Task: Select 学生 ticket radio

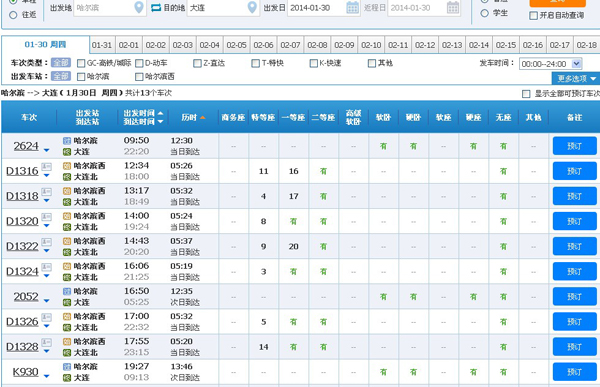Action: [484, 13]
